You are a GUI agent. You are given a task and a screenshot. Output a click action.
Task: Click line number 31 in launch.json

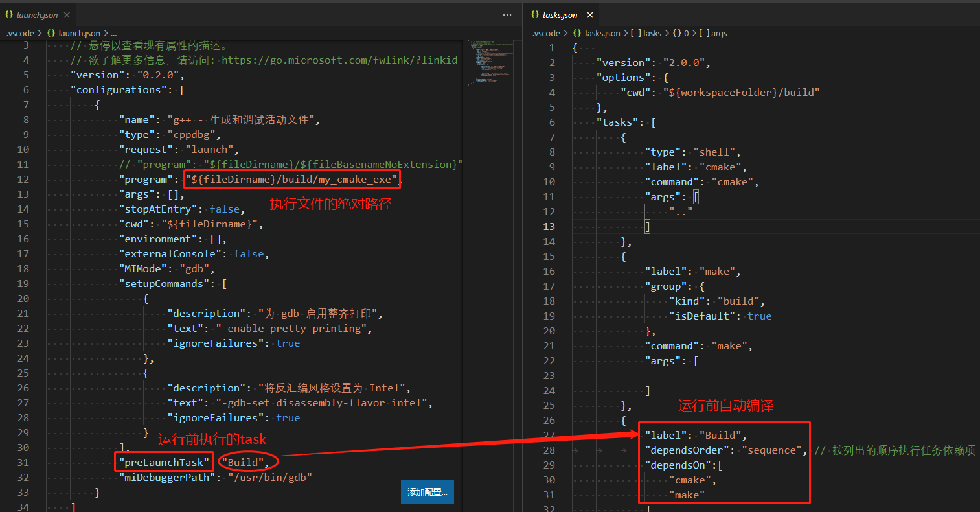point(23,462)
